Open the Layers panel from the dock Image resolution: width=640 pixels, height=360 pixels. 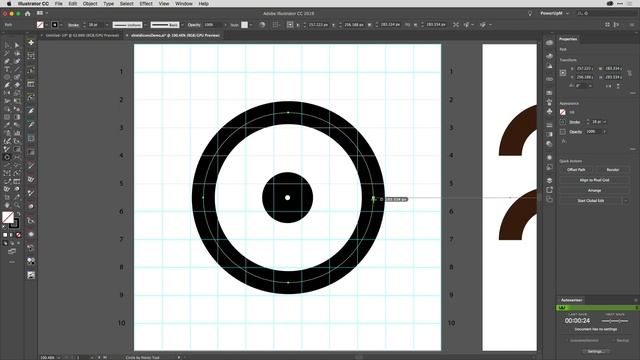pyautogui.click(x=549, y=180)
